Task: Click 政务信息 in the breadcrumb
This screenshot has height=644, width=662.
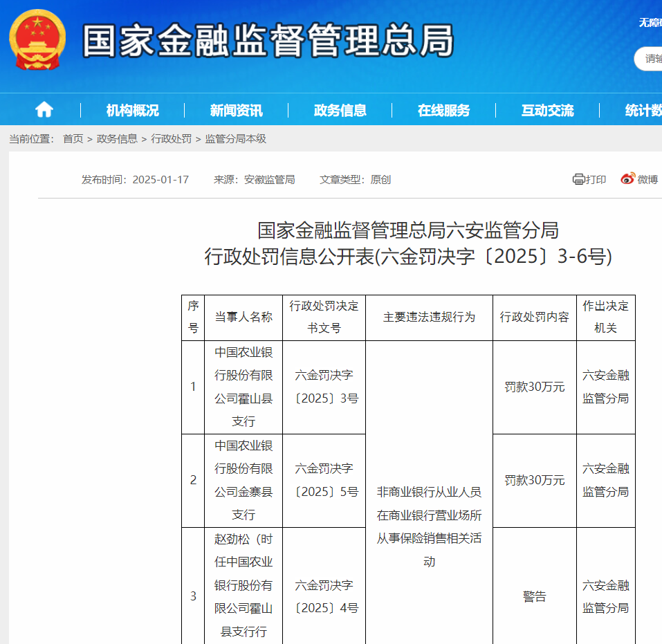Action: coord(117,138)
